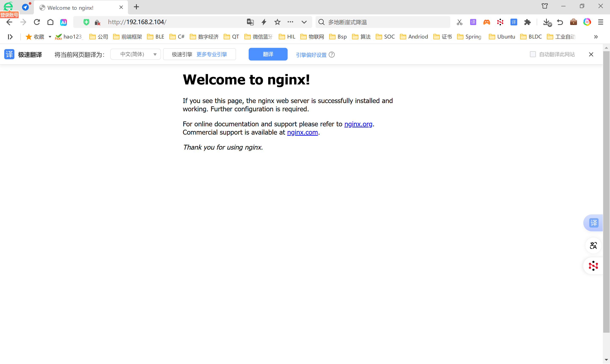Click the translate icon in address bar
Screen dimensions: 610x364
coord(250,22)
